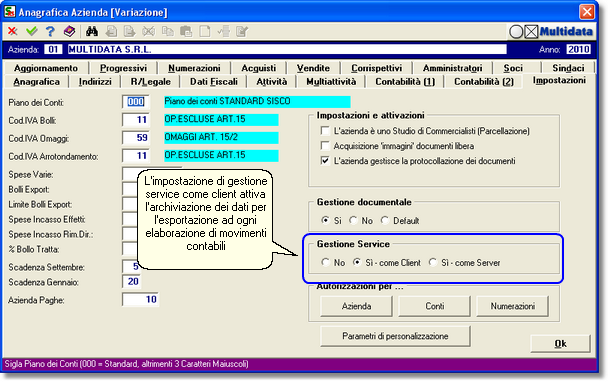Open the Dati Fiscali tab
Screen dimensions: 608x382
214,82
